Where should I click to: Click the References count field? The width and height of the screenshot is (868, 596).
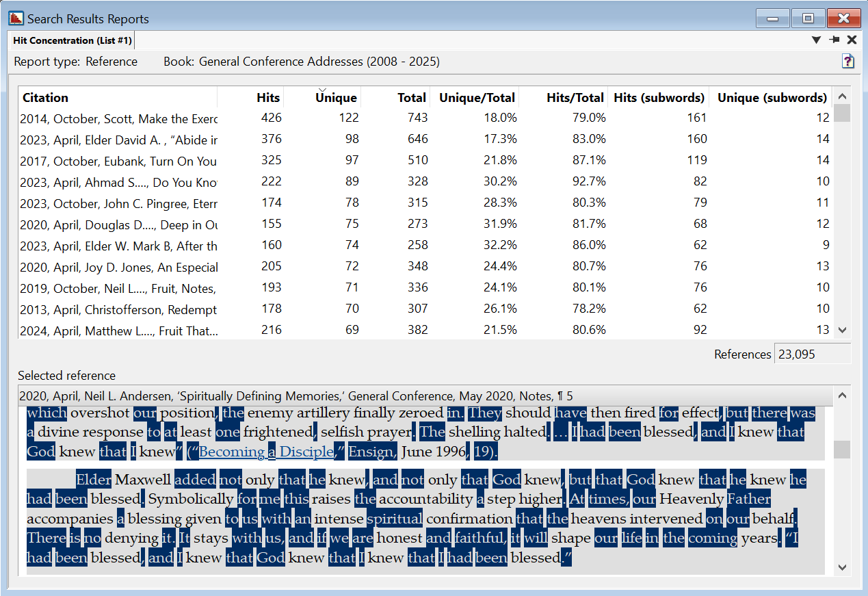point(811,354)
